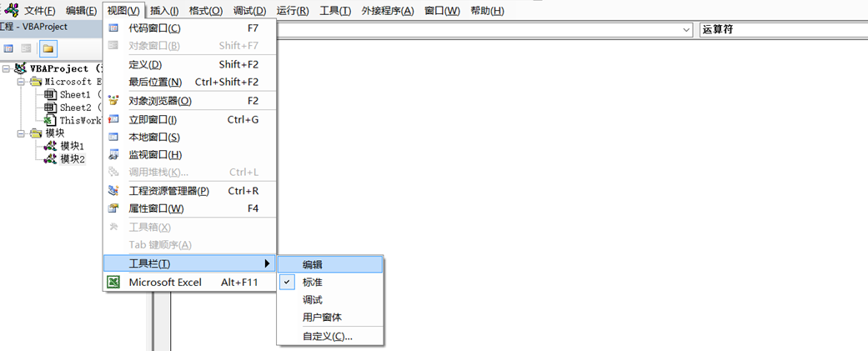Open 自定义(C)... toolbar settings
This screenshot has height=351, width=868.
point(330,337)
